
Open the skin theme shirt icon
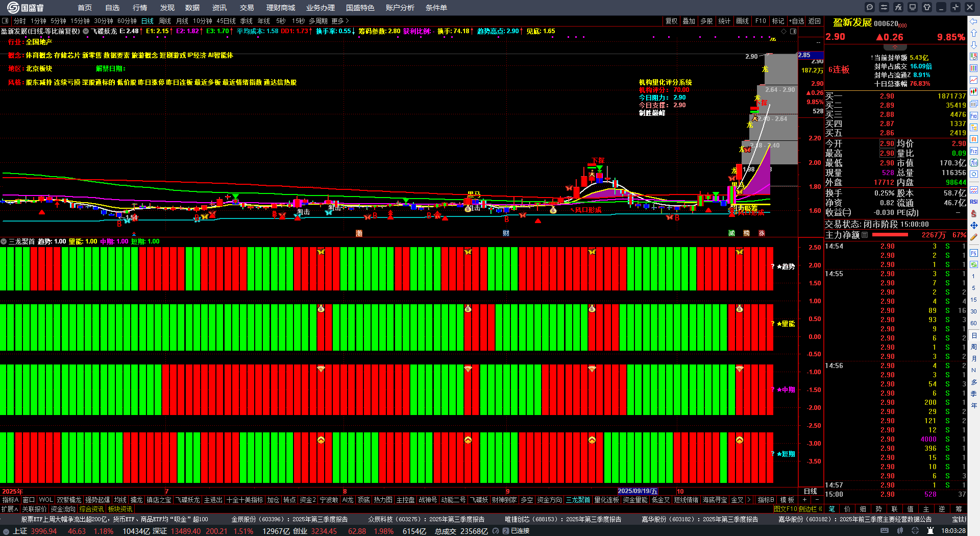click(x=927, y=7)
